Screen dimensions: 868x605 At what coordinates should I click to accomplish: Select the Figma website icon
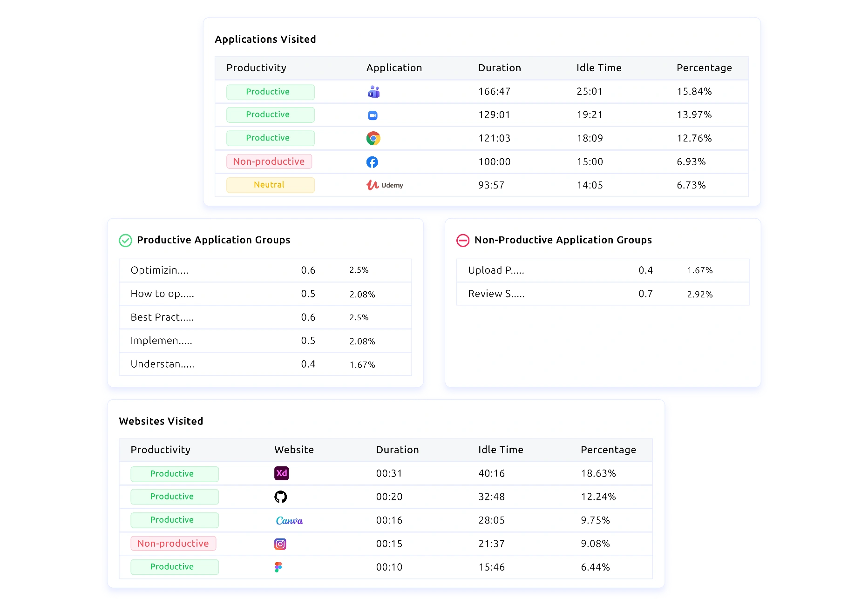[278, 567]
